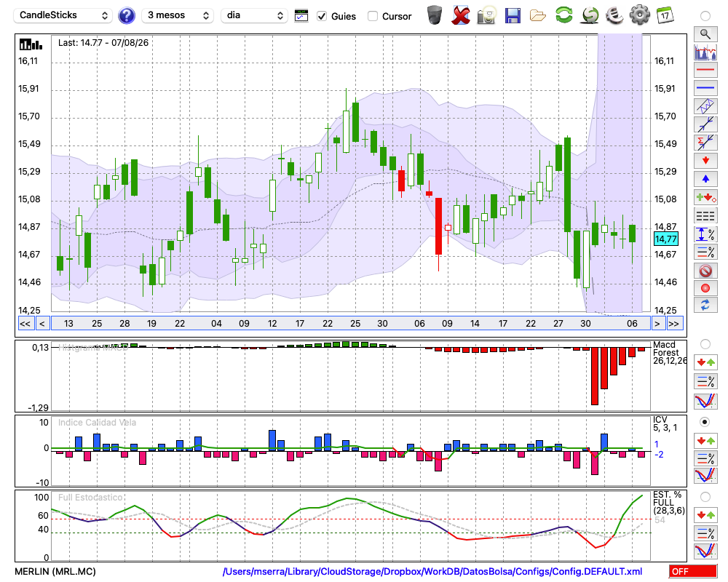
Task: Open the CandleSticks chart type dropdown
Action: pos(63,15)
